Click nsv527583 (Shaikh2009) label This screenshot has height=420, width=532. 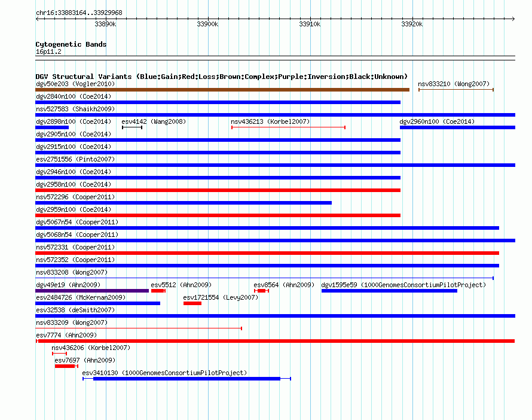[75, 109]
